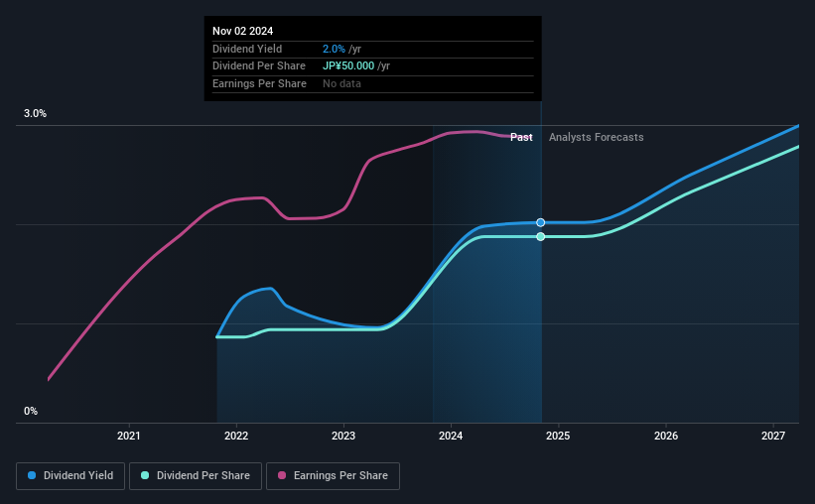Toggle the Earnings Per Share legend button

coord(333,476)
